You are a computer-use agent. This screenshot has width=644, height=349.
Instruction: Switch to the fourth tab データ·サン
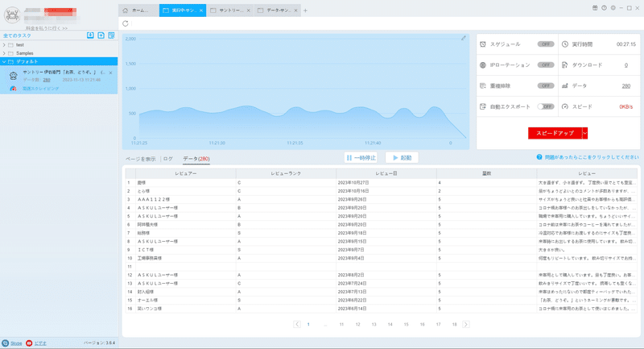coord(278,10)
